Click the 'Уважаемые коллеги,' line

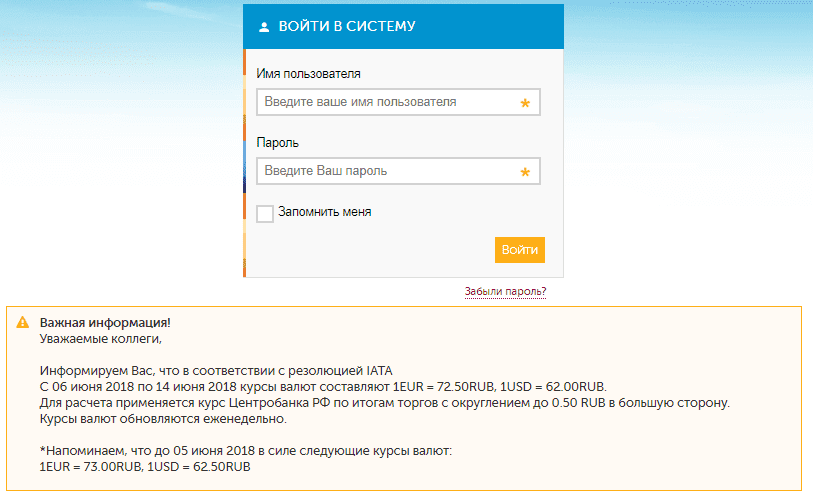tap(101, 339)
